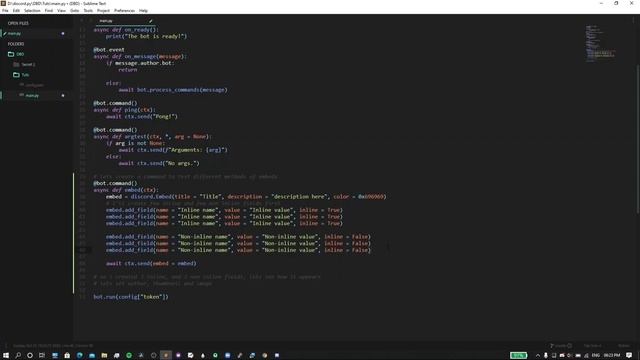640x360 pixels.
Task: Click the network tray icon
Action: point(586,356)
